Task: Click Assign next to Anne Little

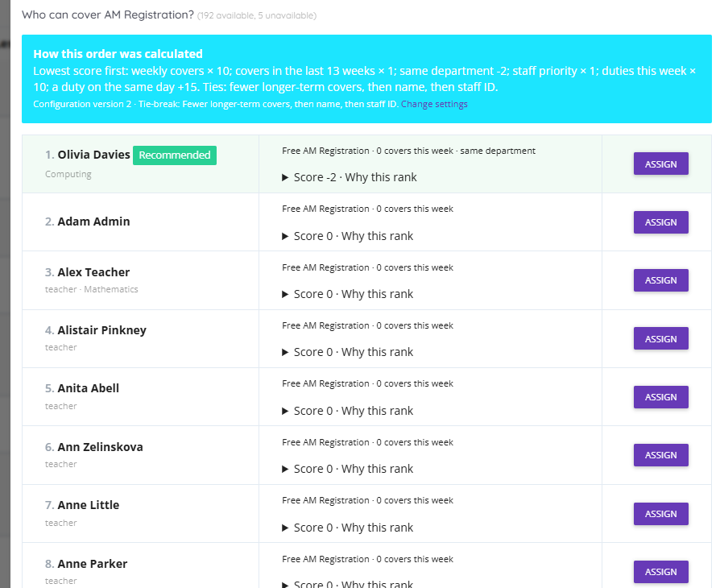Action: (660, 514)
